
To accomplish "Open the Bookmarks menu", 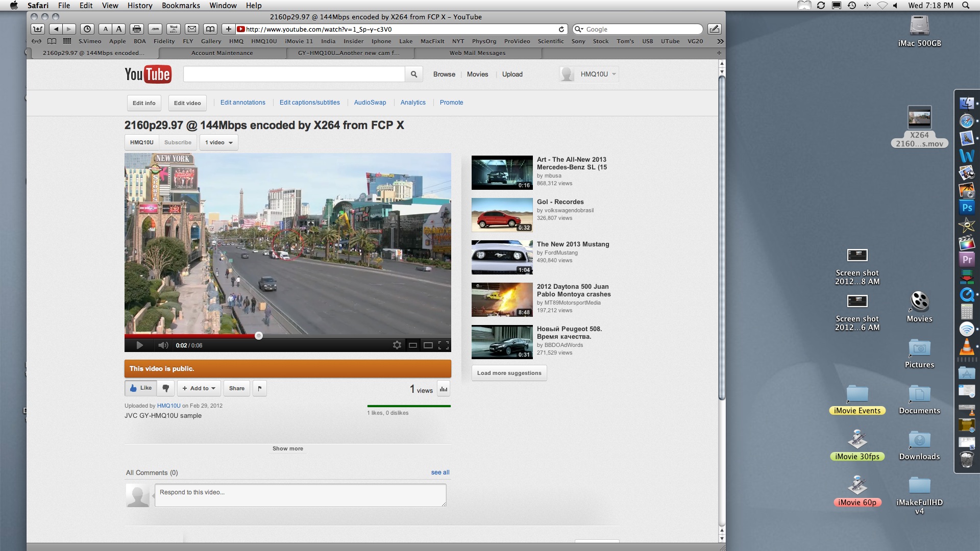I will click(181, 5).
